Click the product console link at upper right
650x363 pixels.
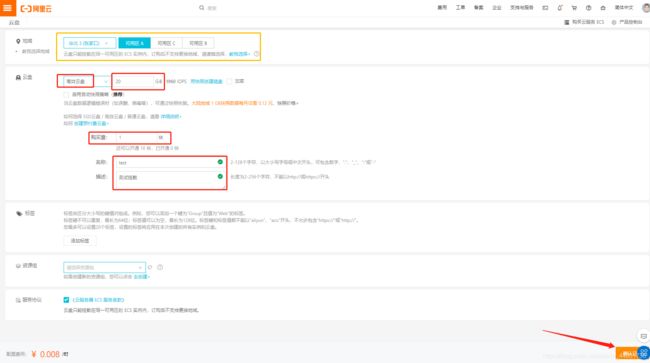coord(627,22)
